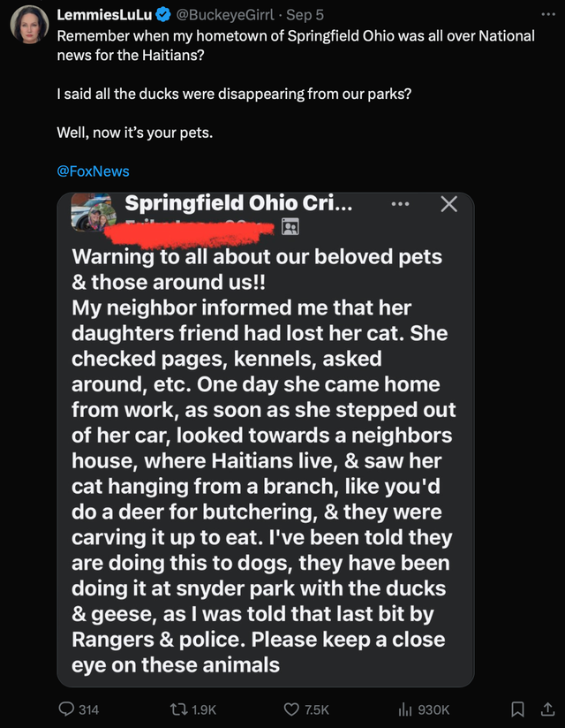Click the blue verified badge

162,15
